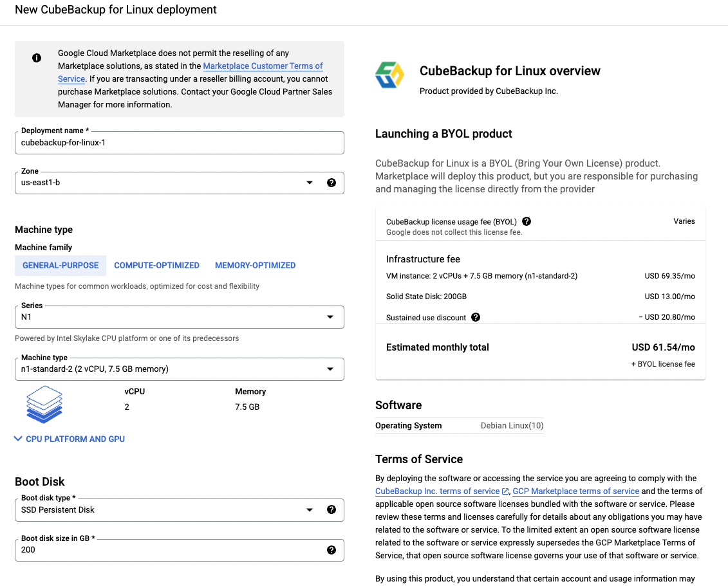Switch to Memory-Optimized machine family
This screenshot has width=728, height=586.
coord(255,266)
